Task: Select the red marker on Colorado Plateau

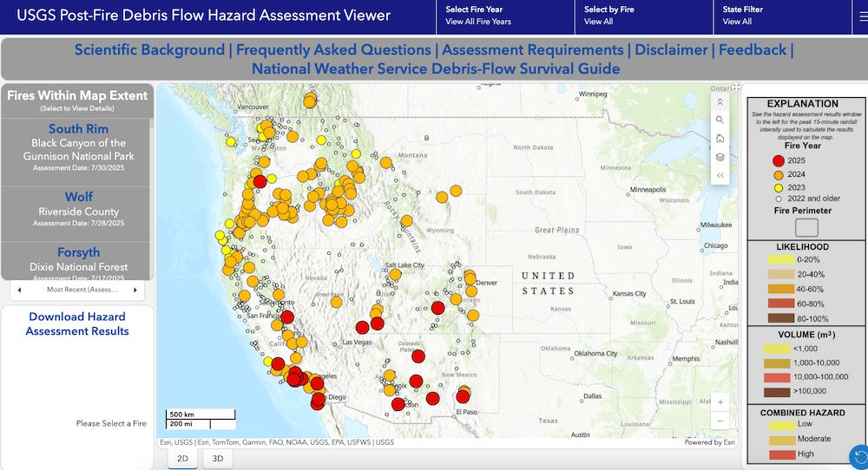Action: tap(418, 356)
